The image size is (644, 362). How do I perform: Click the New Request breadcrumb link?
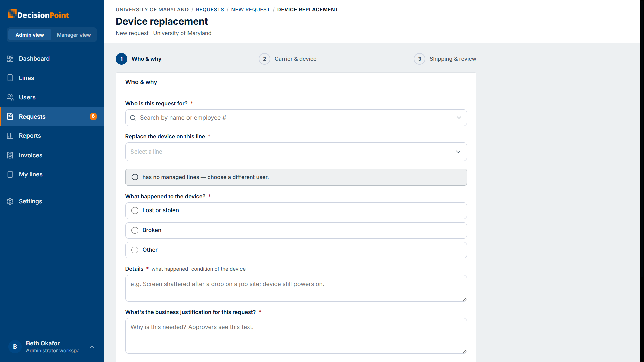click(251, 10)
